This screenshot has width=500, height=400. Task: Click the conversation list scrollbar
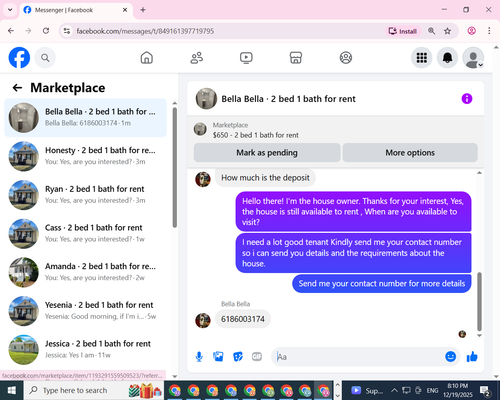pyautogui.click(x=174, y=167)
